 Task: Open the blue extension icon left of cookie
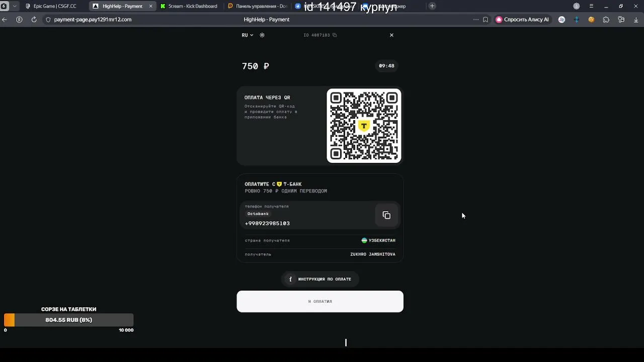click(x=577, y=20)
